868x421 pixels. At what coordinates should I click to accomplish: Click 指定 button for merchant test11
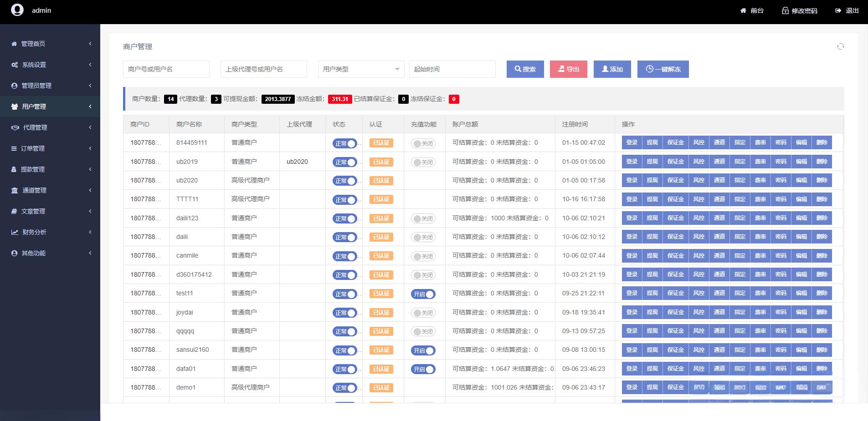(740, 293)
